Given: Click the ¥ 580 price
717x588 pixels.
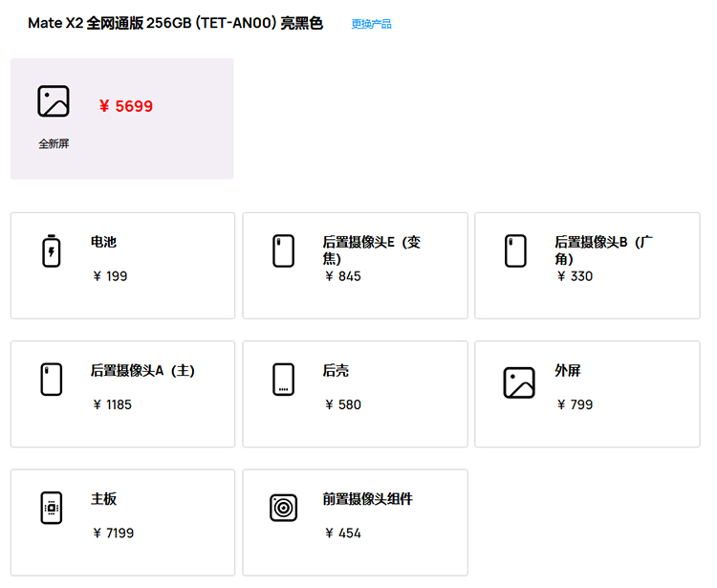Looking at the screenshot, I should [342, 404].
